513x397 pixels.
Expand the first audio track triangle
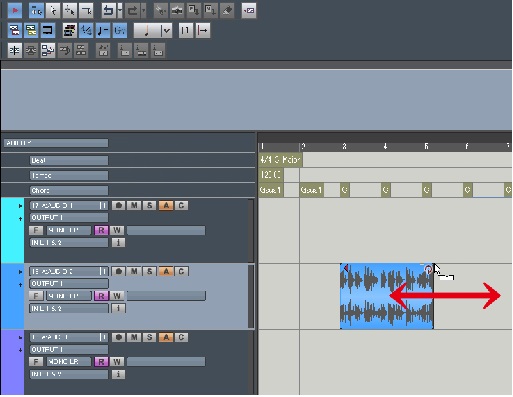click(20, 206)
